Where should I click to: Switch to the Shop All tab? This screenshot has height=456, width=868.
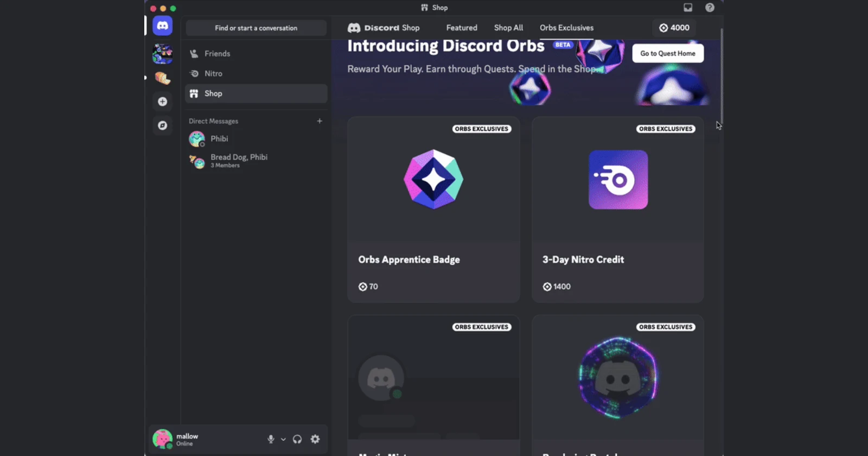click(x=508, y=28)
